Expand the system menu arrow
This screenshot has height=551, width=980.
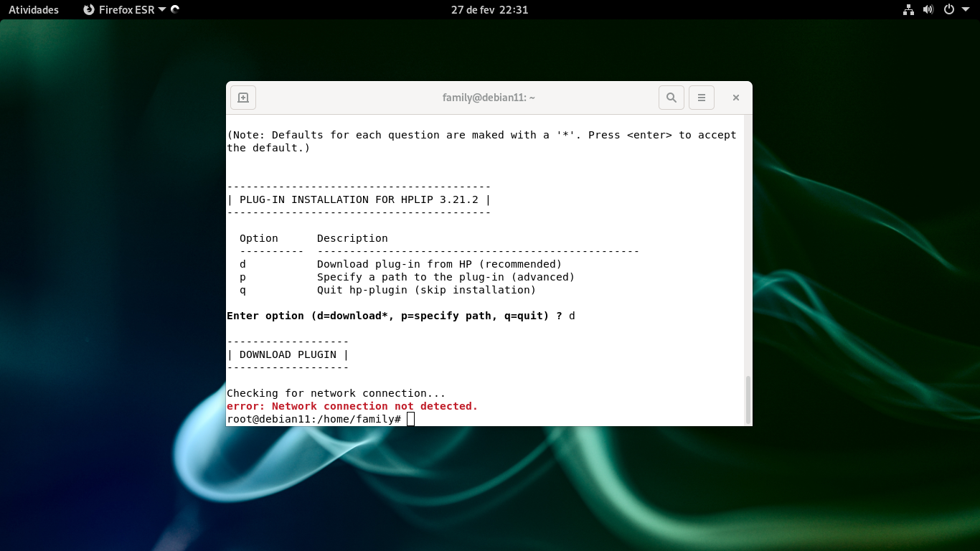point(964,10)
